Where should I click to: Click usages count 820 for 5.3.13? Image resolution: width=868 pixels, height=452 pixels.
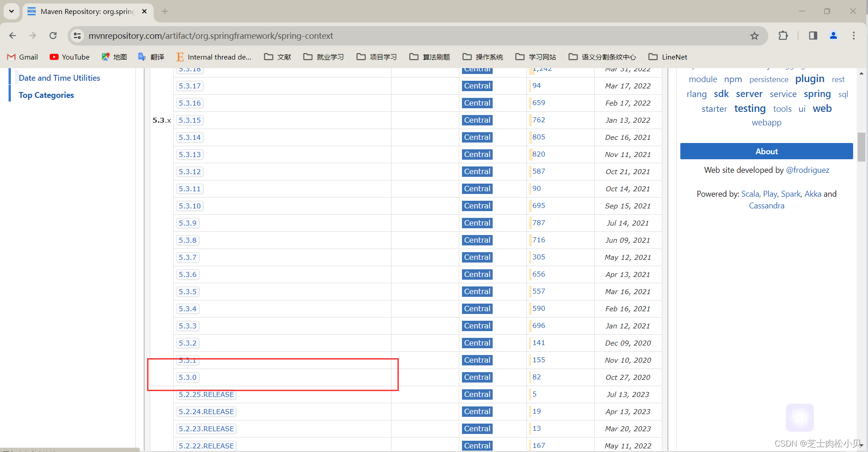click(539, 154)
